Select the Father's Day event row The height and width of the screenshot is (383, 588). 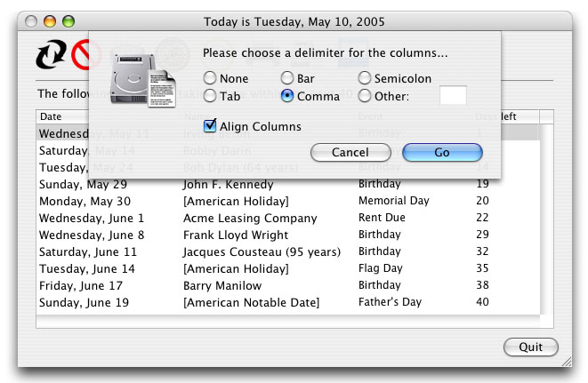(x=390, y=303)
